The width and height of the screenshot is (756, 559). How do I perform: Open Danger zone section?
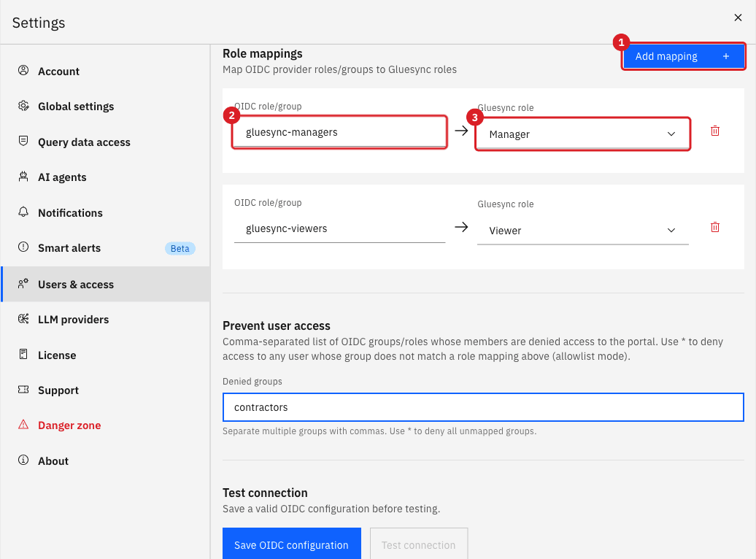(106, 425)
